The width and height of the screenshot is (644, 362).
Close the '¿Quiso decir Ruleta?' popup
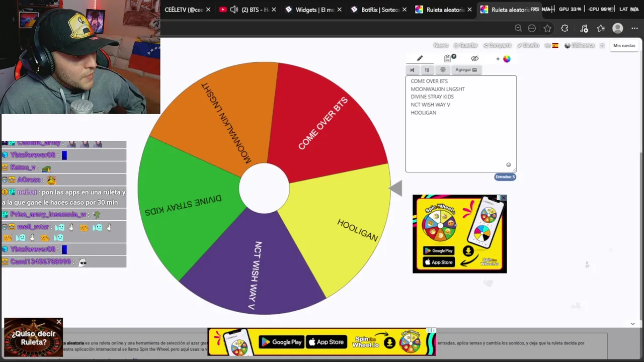59,322
